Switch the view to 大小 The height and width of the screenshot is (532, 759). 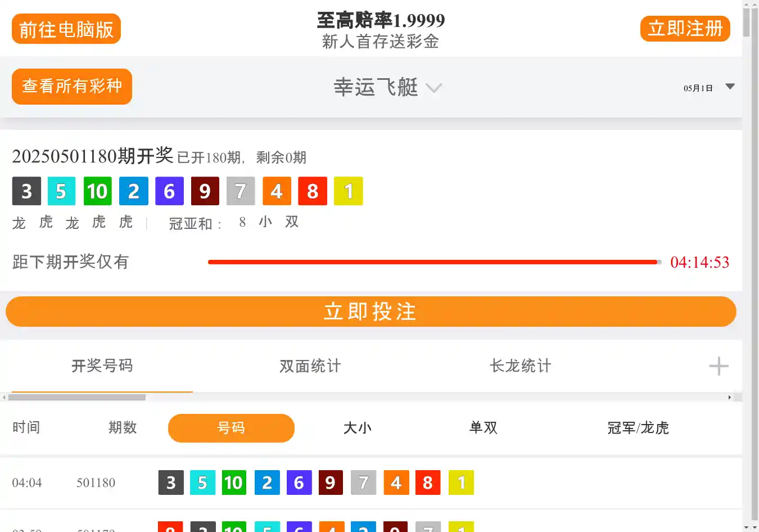point(358,428)
